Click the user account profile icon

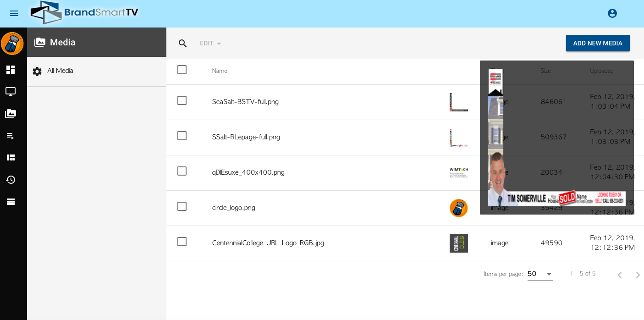[612, 13]
